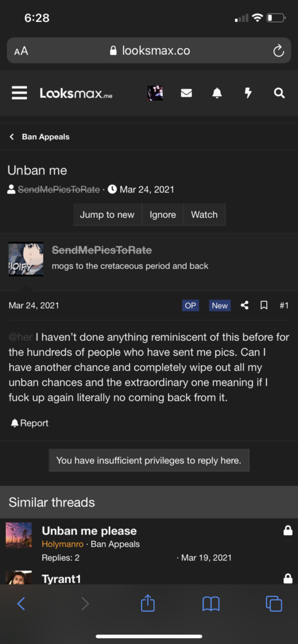
Task: Toggle Watch on this thread
Action: pyautogui.click(x=205, y=214)
